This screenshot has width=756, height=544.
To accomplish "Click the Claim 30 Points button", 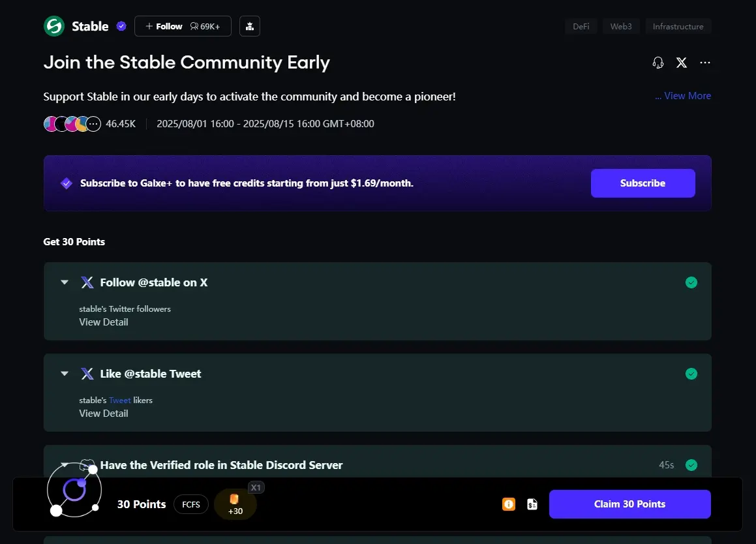I will [629, 504].
